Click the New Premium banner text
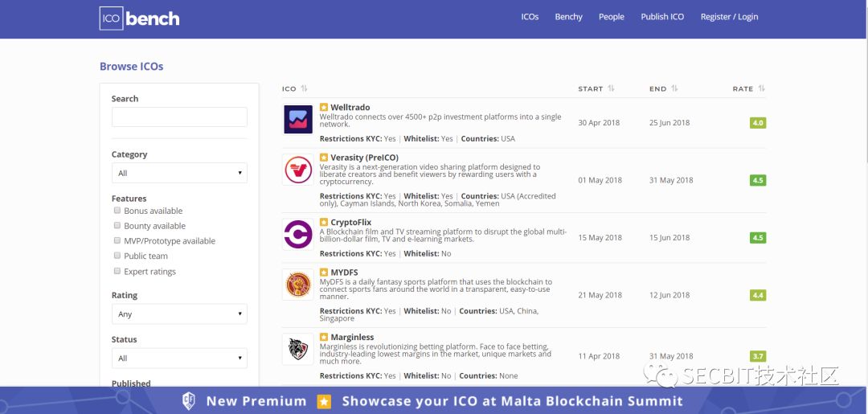The image size is (868, 414). (256, 401)
